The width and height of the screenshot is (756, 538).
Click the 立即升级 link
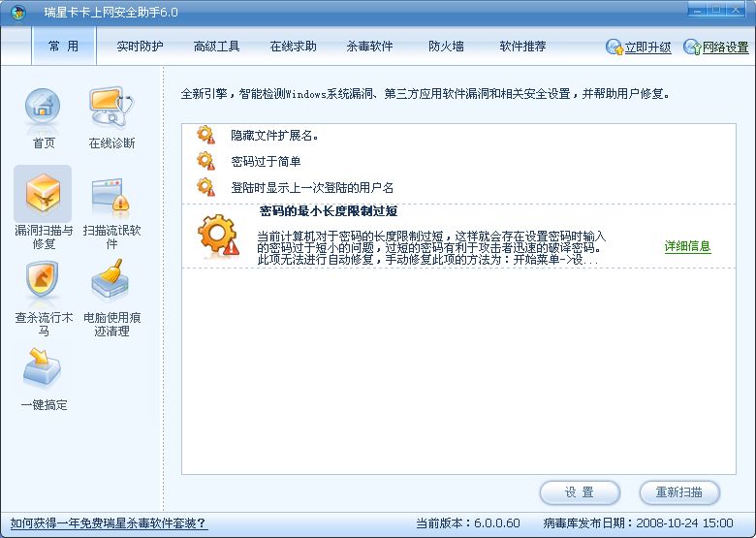[648, 47]
